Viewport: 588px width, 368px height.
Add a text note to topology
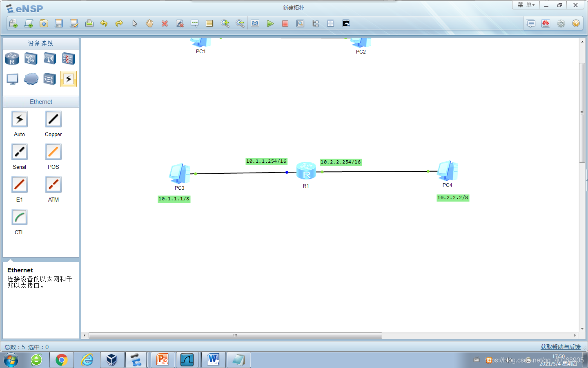click(195, 23)
